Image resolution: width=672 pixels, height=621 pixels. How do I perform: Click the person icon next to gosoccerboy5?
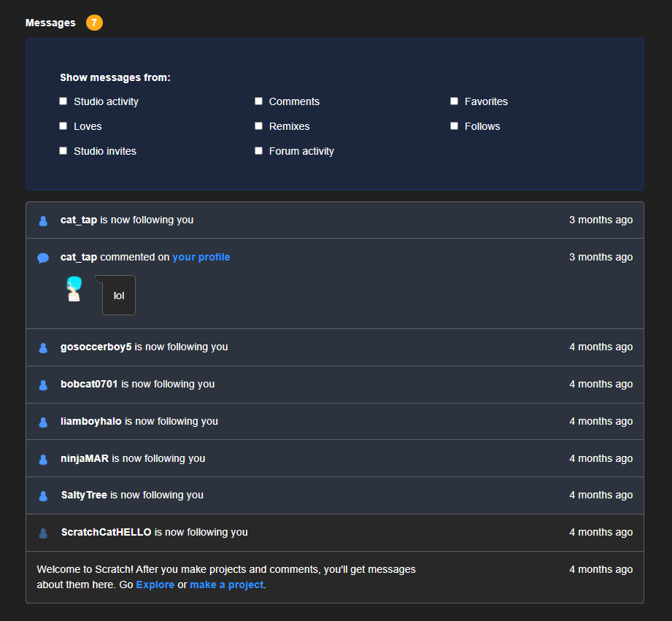(43, 347)
